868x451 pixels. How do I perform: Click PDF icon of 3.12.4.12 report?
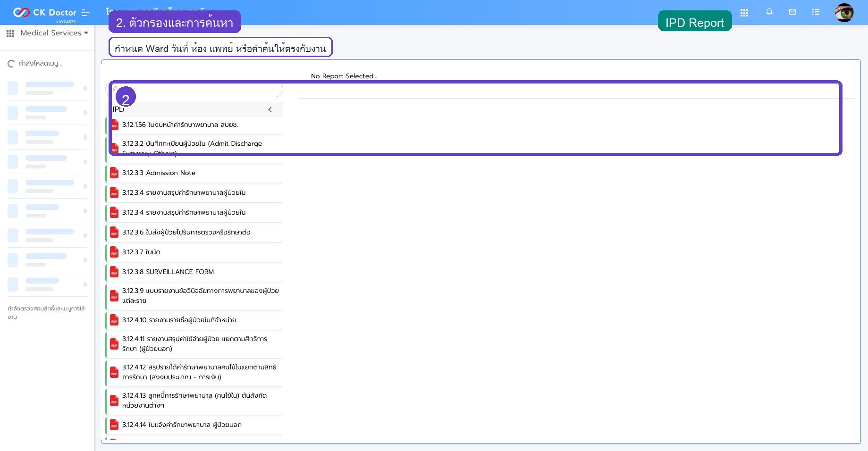(x=114, y=373)
